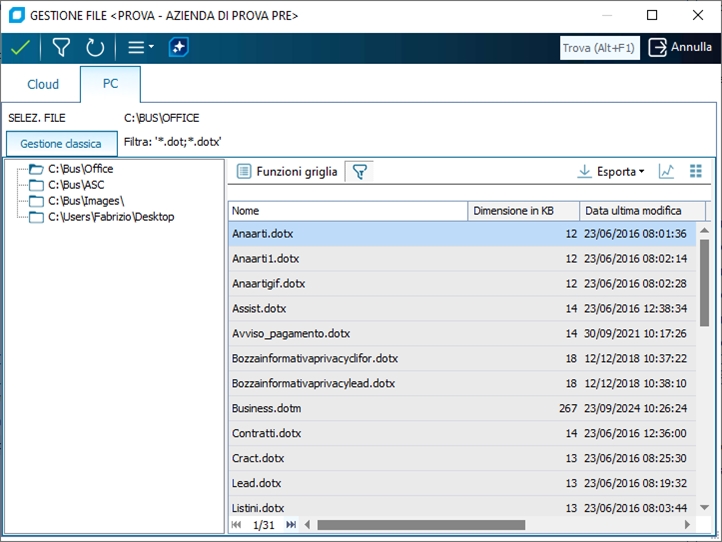Click the refresh circular arrow icon
Image resolution: width=722 pixels, height=542 pixels.
coord(95,47)
